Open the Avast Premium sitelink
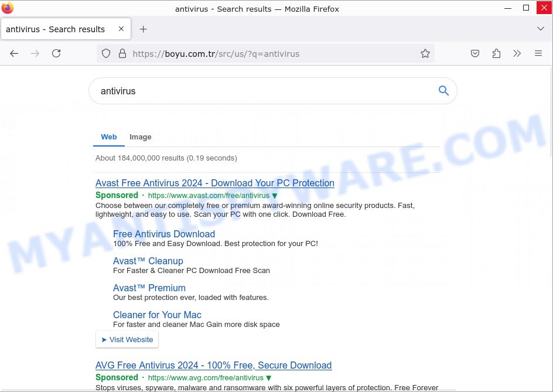Image resolution: width=553 pixels, height=392 pixels. (149, 288)
